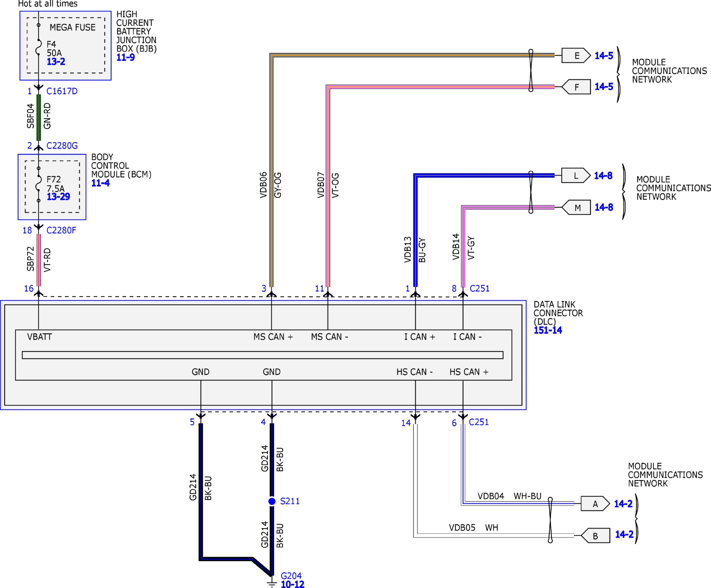Click the 11-4 Body Control Module link
The image size is (711, 588).
pyautogui.click(x=100, y=183)
